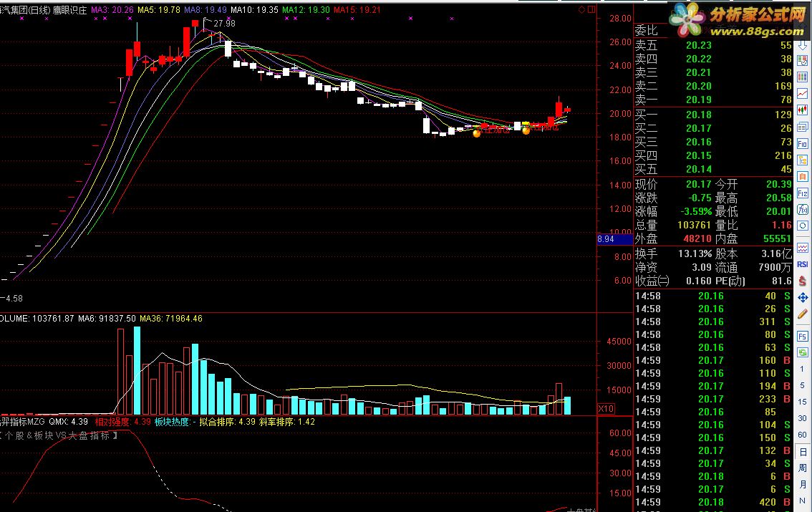Switch to the intraday line chart icon
The height and width of the screenshot is (512, 812).
pos(802,93)
